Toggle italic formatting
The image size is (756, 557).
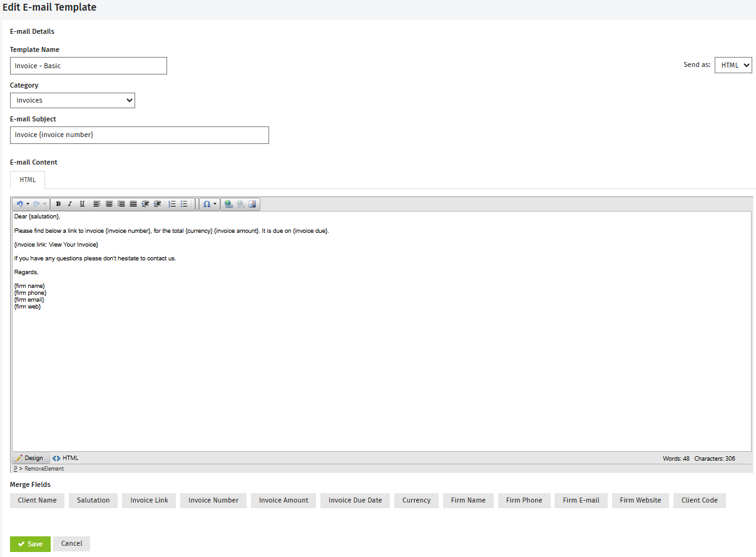[70, 204]
